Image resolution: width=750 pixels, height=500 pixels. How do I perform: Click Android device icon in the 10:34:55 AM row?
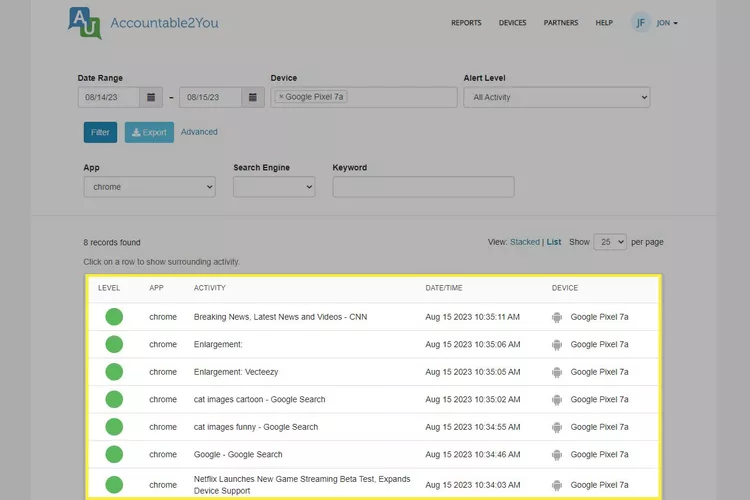pyautogui.click(x=557, y=427)
